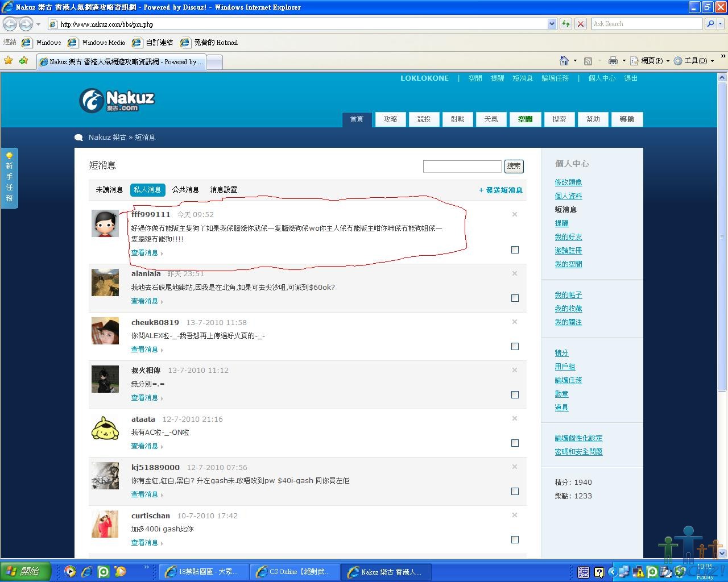Expand the address bar URL dropdown
The height and width of the screenshot is (582, 728).
tap(552, 24)
